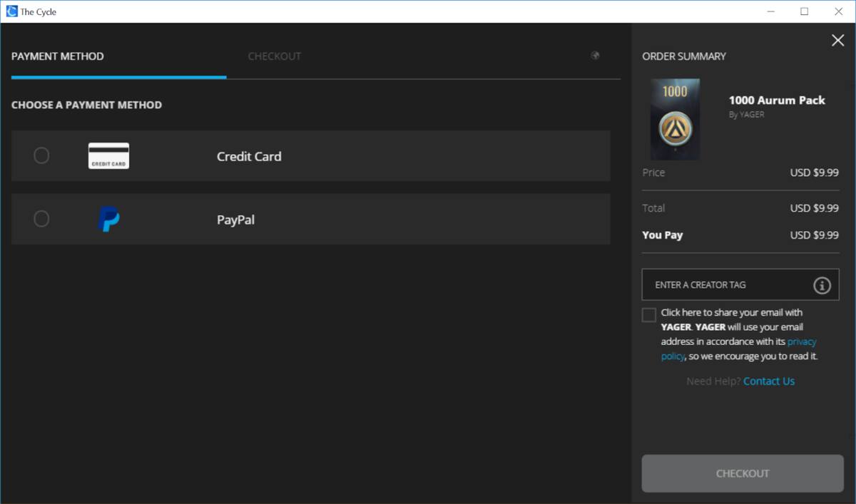Viewport: 856px width, 504px height.
Task: Click the creator tag info icon
Action: click(822, 285)
